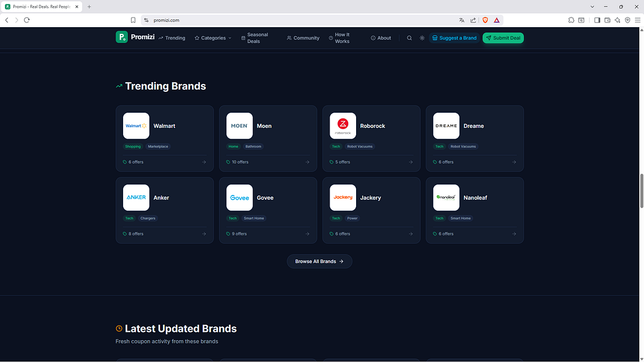Screen dimensions: 644x362
Task: Open the Brave Wallet icon
Action: click(607, 20)
